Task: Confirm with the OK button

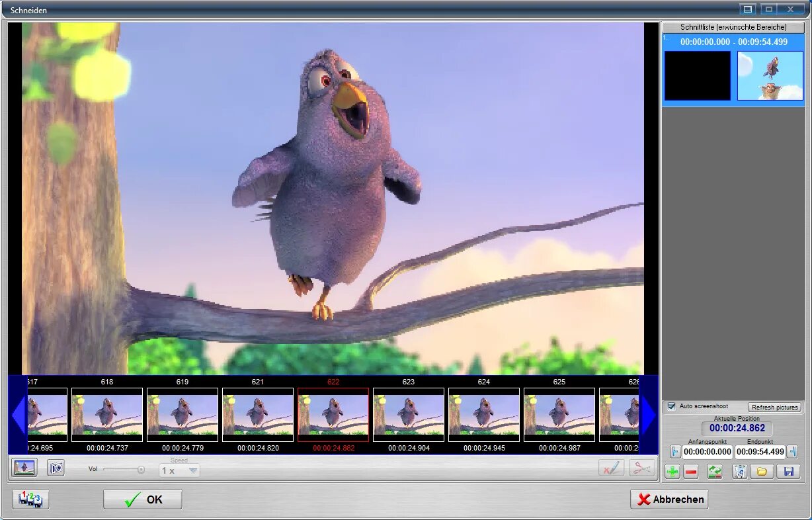Action: (143, 499)
